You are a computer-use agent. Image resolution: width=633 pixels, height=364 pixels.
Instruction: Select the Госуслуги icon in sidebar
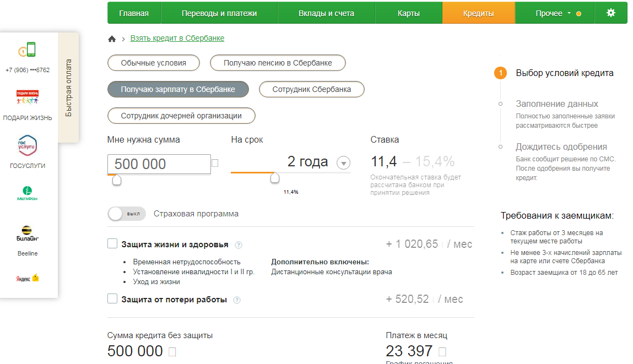click(x=27, y=146)
